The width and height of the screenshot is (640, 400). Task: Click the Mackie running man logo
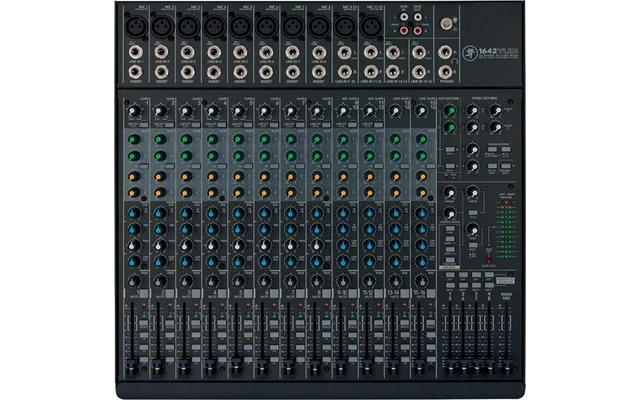point(469,52)
